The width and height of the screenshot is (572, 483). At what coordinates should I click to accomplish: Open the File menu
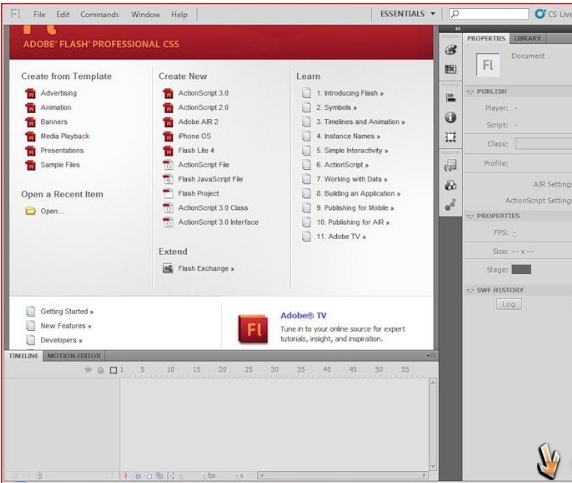click(39, 14)
